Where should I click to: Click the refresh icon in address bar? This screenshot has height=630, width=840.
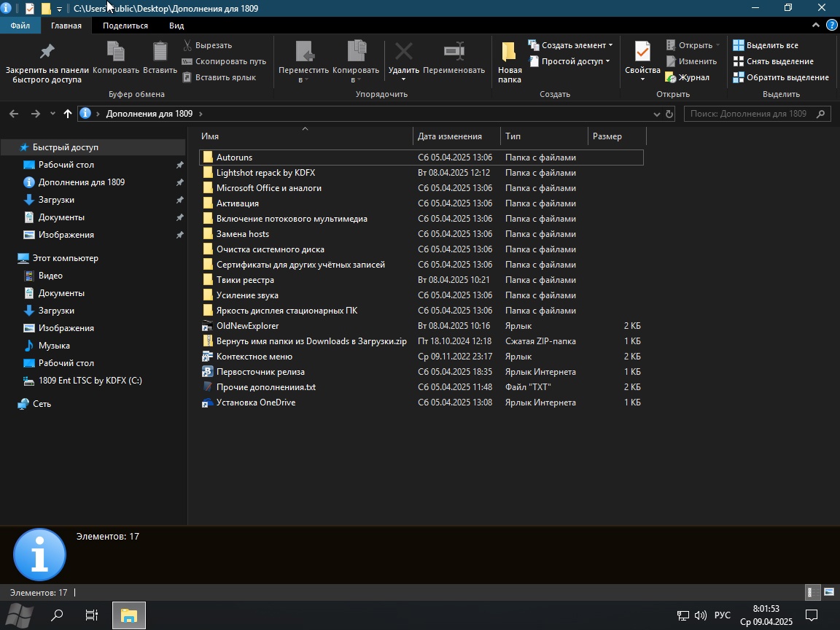click(x=669, y=114)
